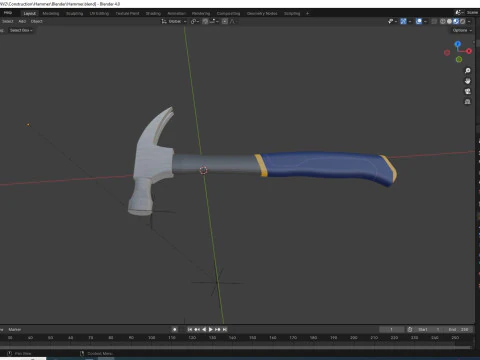This screenshot has height=360, width=480.
Task: Open the proportional editing falloff dropdown
Action: (x=233, y=21)
